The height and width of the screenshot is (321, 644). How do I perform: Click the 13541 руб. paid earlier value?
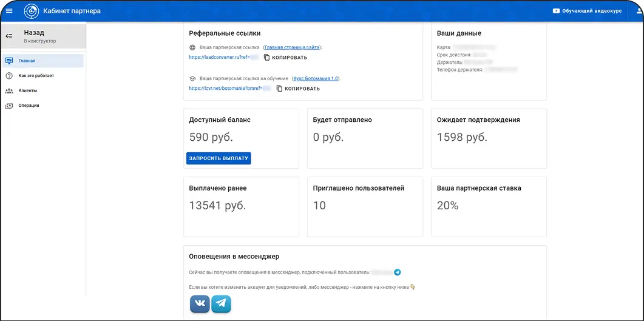coord(218,205)
